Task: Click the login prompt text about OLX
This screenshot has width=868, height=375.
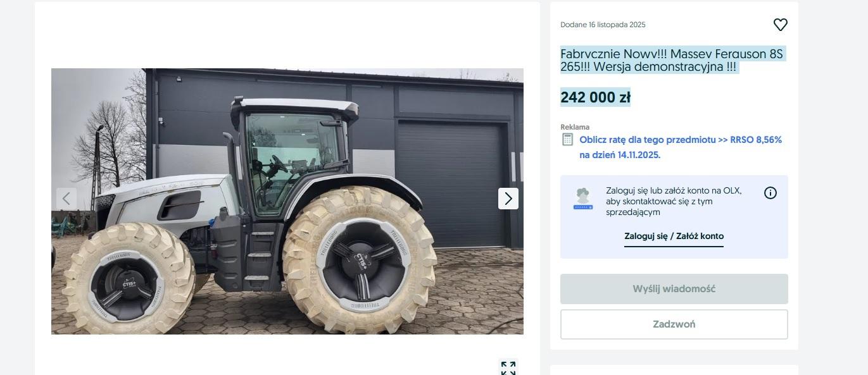Action: click(674, 201)
